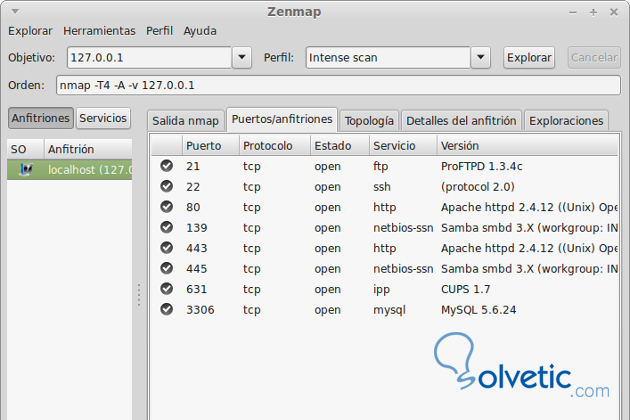Switch to the Topología tab

(369, 121)
